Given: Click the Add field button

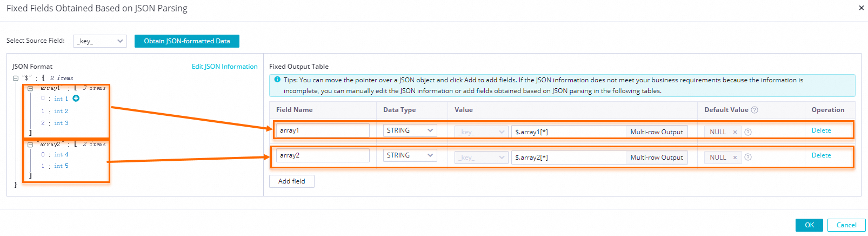Looking at the screenshot, I should (291, 181).
